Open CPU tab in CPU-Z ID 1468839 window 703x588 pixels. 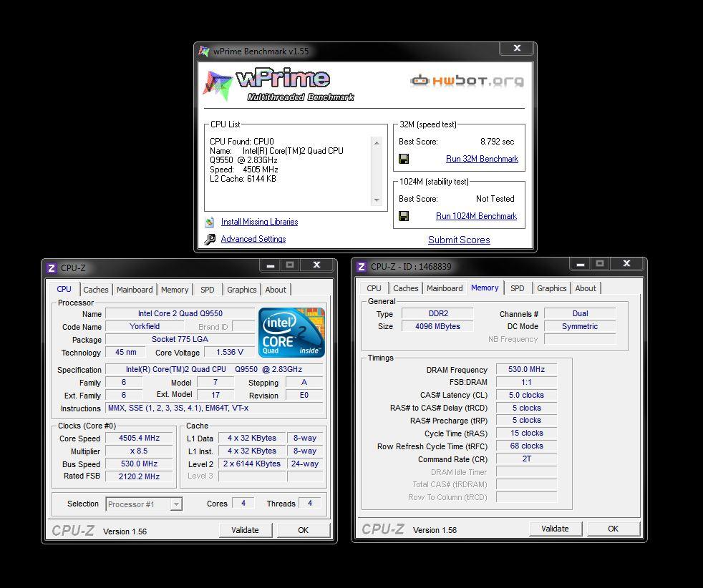[374, 288]
